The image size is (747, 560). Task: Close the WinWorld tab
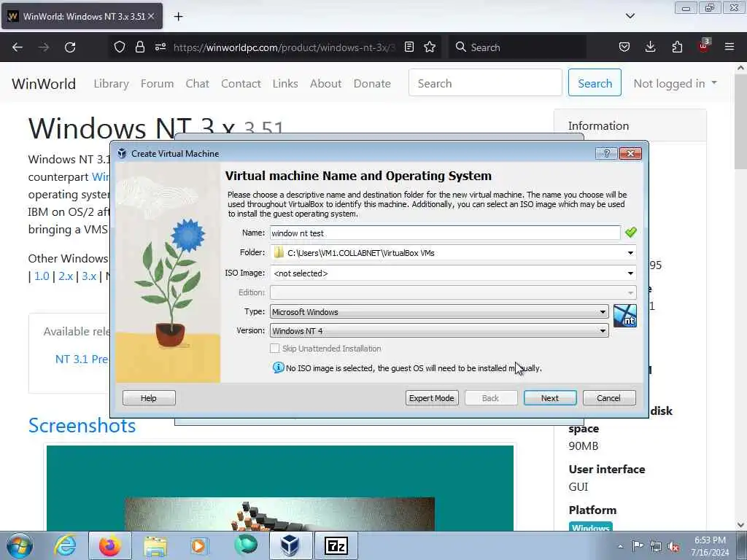[x=151, y=16]
